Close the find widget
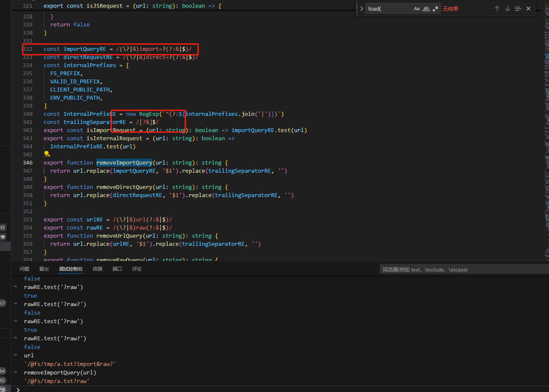Screen dimensions: 549x392 (x=528, y=9)
